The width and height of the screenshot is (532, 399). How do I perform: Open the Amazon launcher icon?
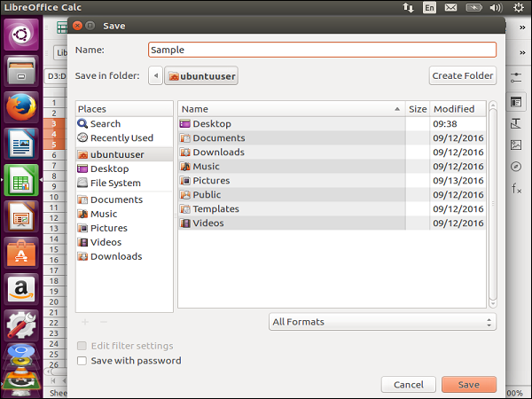click(x=20, y=289)
